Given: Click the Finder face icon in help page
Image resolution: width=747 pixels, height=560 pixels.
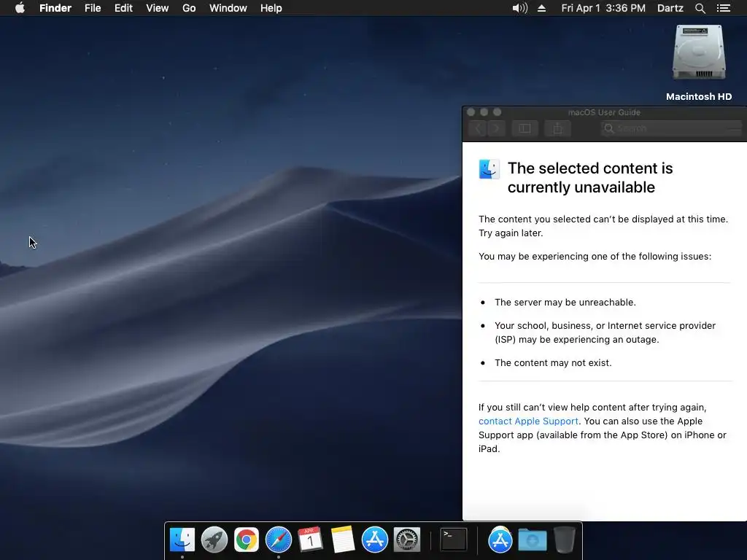Looking at the screenshot, I should coord(489,169).
